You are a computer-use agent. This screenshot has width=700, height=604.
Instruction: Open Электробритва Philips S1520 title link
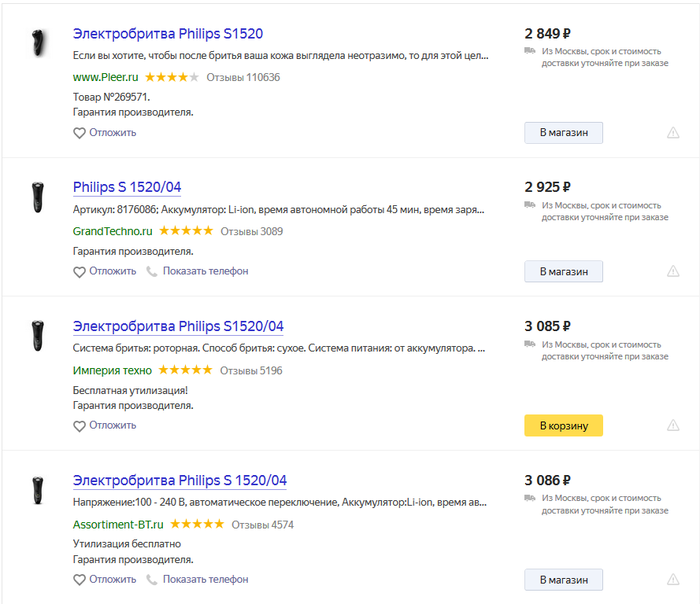coord(168,34)
